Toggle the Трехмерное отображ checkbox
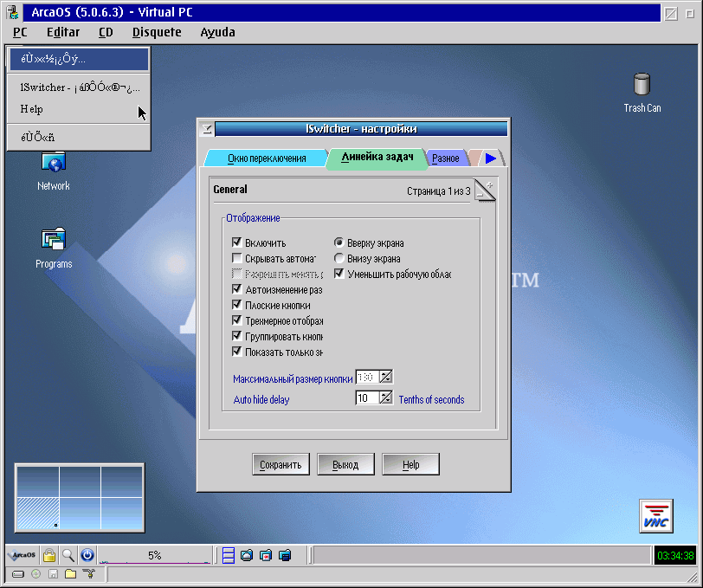Image resolution: width=703 pixels, height=588 pixels. (236, 320)
